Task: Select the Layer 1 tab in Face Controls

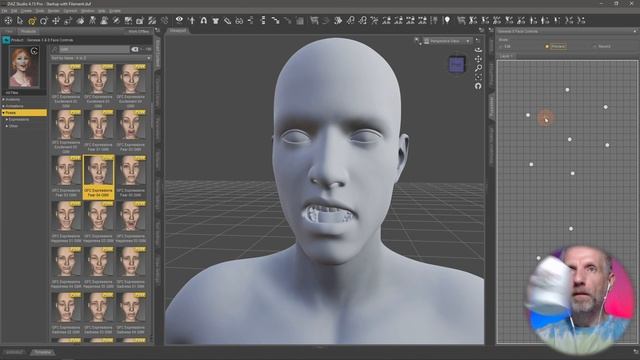Action: tap(506, 56)
